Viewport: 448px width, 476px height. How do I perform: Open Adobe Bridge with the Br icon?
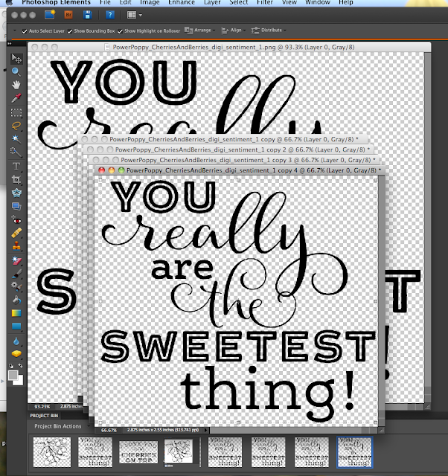coord(68,15)
